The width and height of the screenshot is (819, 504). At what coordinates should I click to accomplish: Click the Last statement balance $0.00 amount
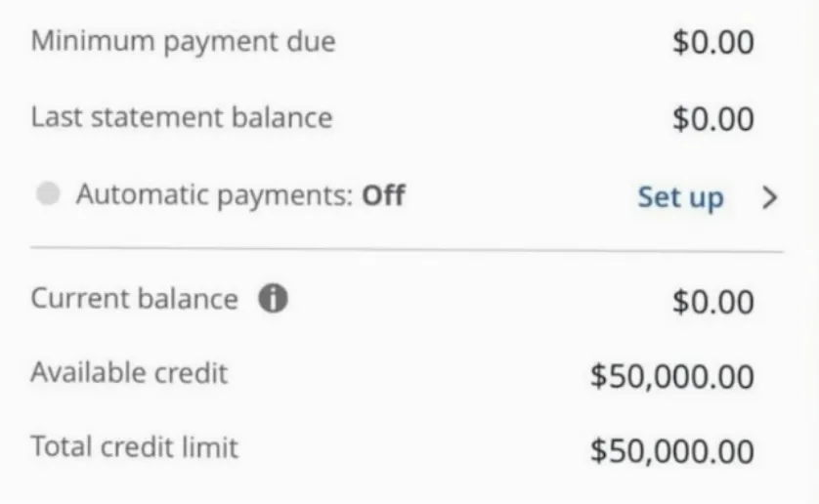click(713, 118)
